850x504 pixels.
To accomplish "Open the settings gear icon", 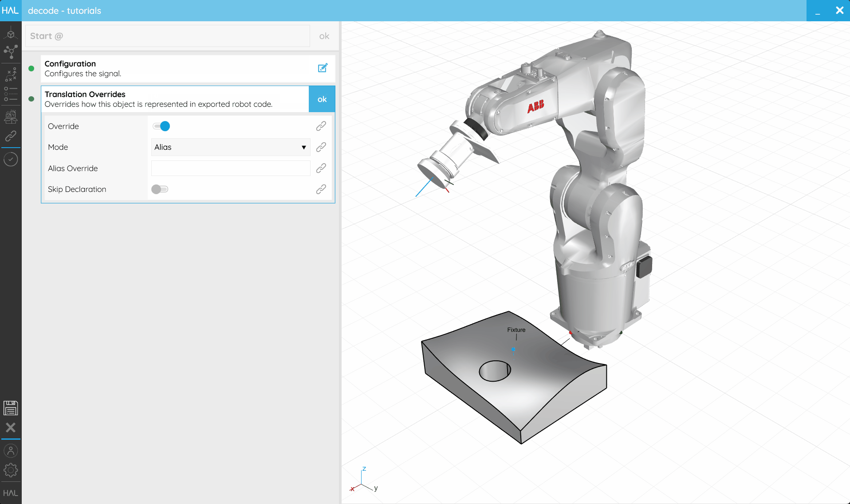I will (11, 470).
